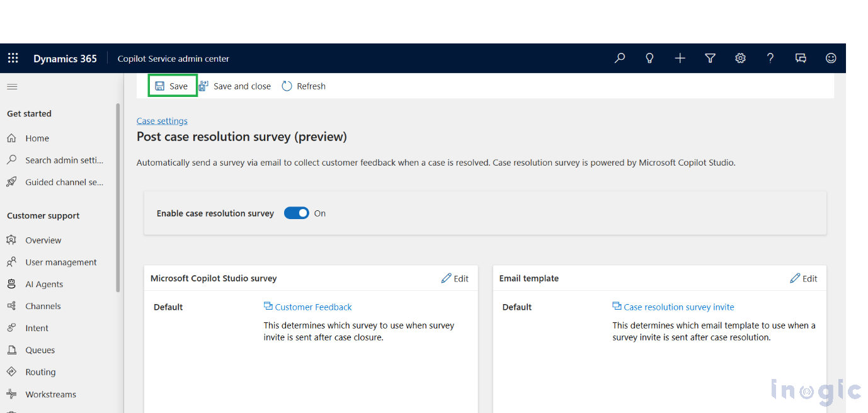The image size is (868, 413).
Task: Open the lightbulb assistant icon
Action: pyautogui.click(x=649, y=59)
